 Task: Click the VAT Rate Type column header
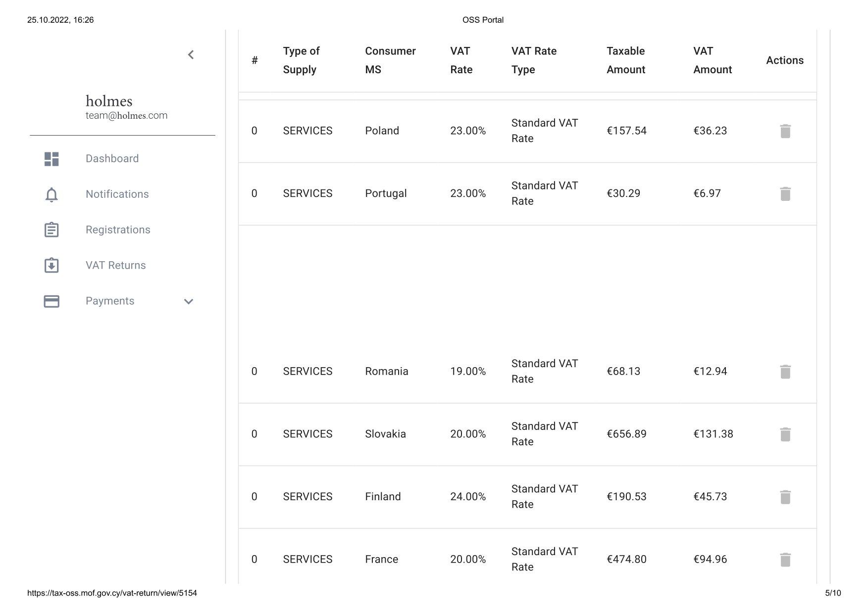pos(534,60)
